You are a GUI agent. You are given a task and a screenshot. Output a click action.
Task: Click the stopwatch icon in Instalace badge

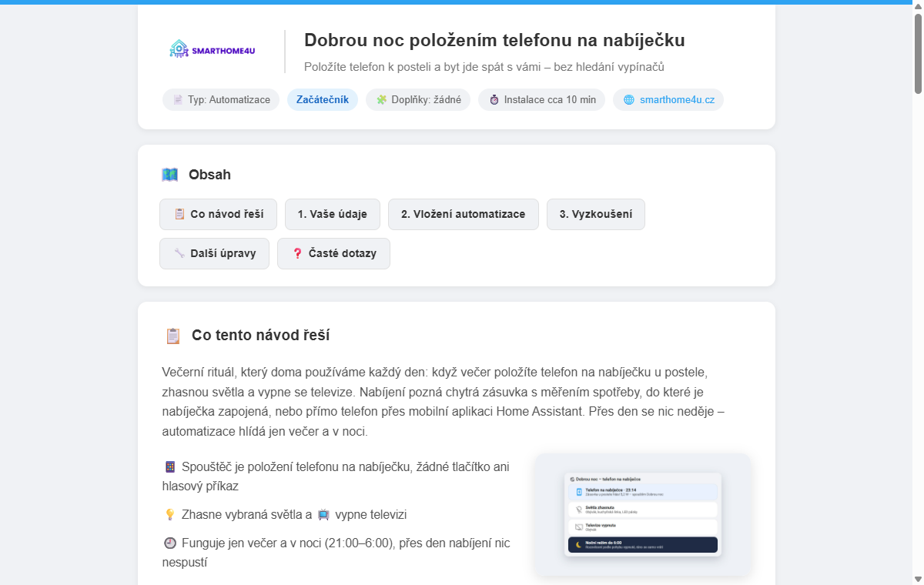point(494,100)
